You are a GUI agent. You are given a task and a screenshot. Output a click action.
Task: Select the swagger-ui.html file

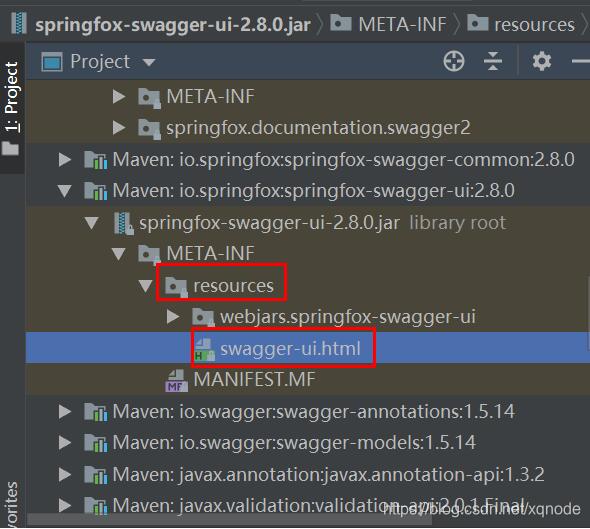point(290,348)
